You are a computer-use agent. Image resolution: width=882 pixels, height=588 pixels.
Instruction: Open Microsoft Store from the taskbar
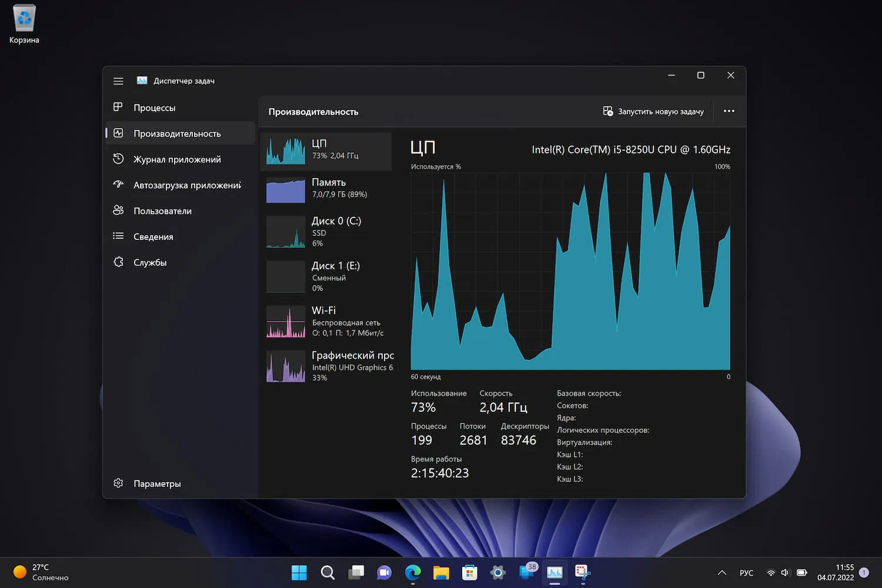(469, 572)
